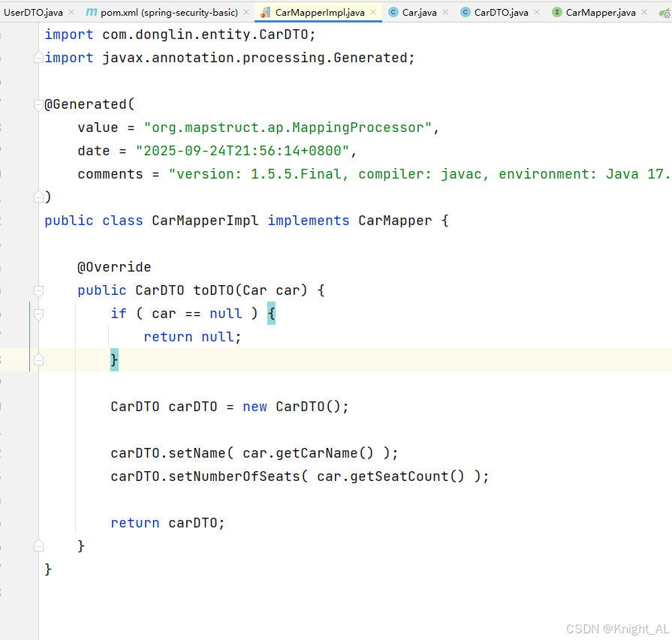This screenshot has height=640, width=672.
Task: Click fold end marker at if closing brace
Action: pos(38,360)
